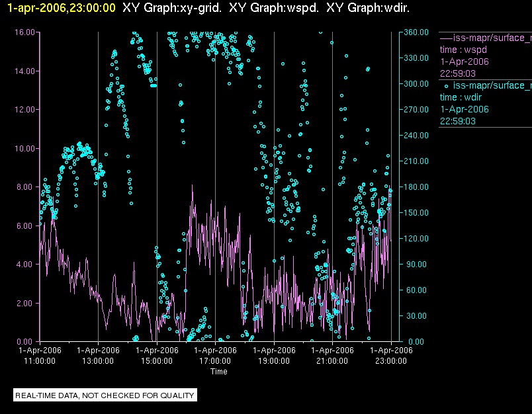Click the 12.00 left axis label

click(24, 110)
